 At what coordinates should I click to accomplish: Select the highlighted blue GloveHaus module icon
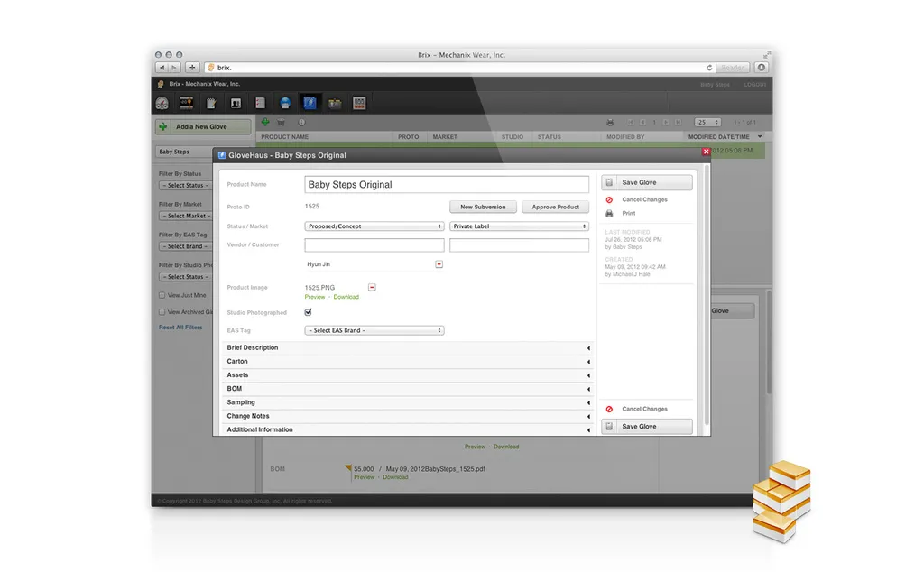[310, 103]
